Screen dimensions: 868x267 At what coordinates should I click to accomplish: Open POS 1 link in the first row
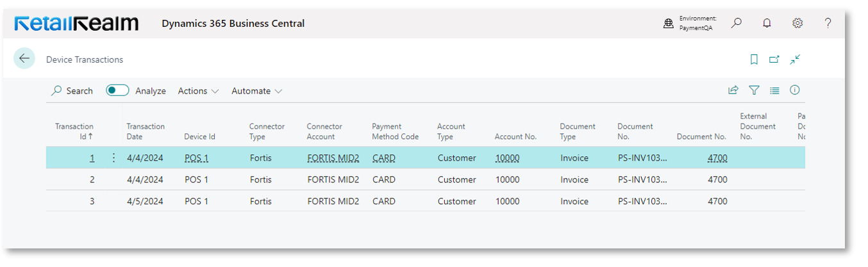[x=196, y=158]
